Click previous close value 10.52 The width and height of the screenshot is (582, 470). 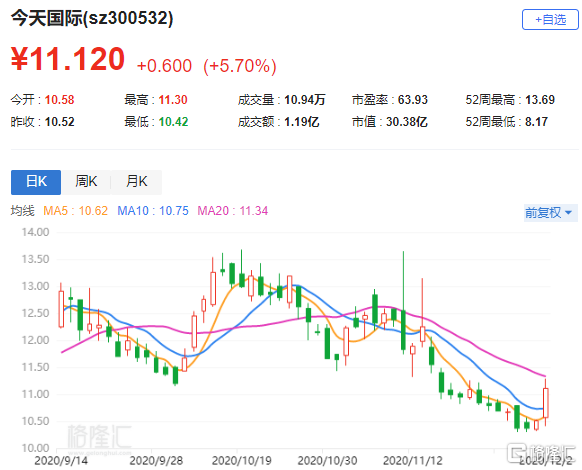pos(59,122)
